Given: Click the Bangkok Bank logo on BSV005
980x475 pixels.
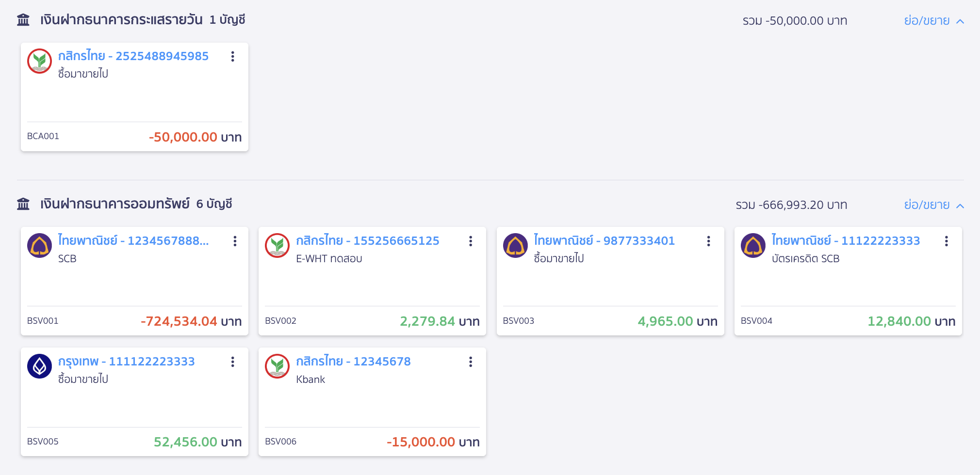Looking at the screenshot, I should point(39,366).
